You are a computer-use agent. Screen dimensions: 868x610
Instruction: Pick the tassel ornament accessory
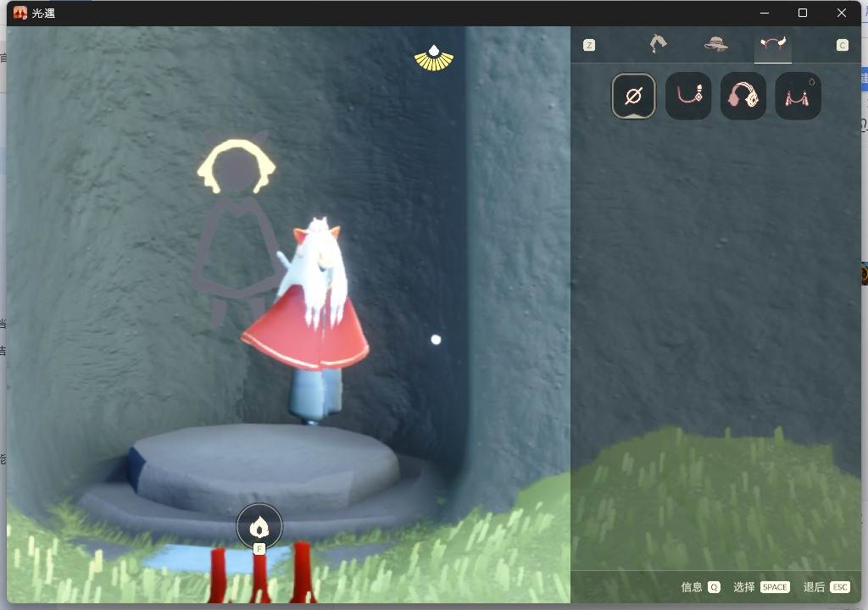pyautogui.click(x=798, y=97)
